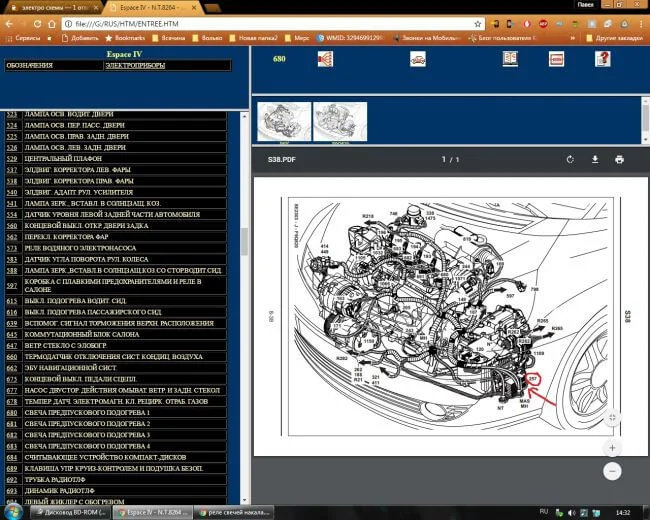The height and width of the screenshot is (520, 650).
Task: Select the second engine diagram thumbnail
Action: click(x=340, y=121)
